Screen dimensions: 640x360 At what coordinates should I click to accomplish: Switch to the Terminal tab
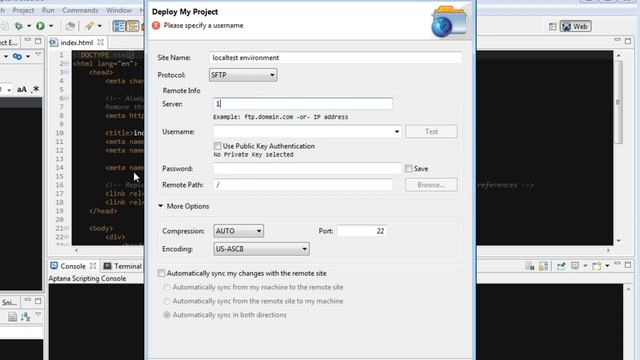tap(123, 266)
